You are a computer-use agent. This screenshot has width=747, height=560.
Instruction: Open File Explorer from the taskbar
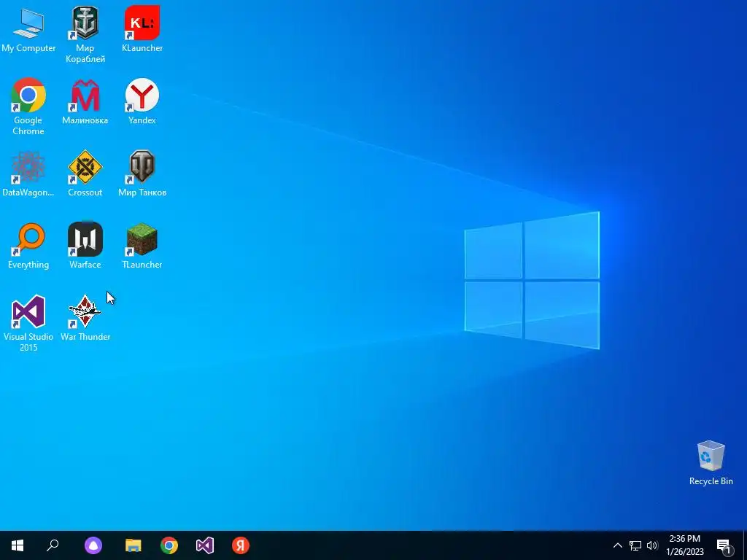coord(133,545)
